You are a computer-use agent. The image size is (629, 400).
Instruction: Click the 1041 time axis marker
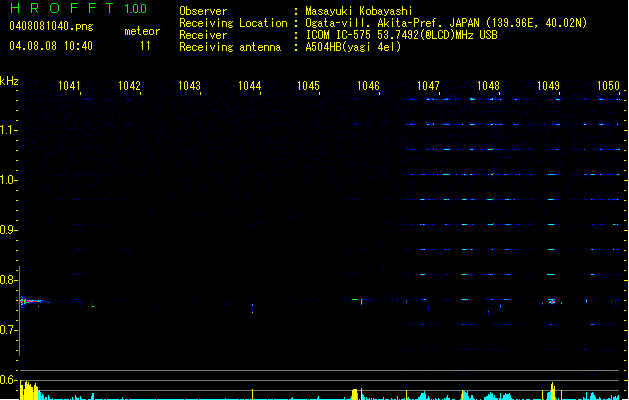point(69,86)
